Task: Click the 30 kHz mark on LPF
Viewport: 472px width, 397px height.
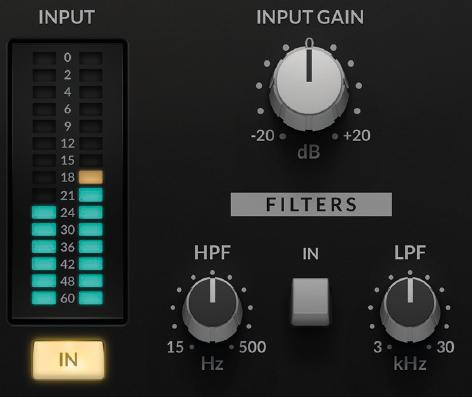Action: 445,347
